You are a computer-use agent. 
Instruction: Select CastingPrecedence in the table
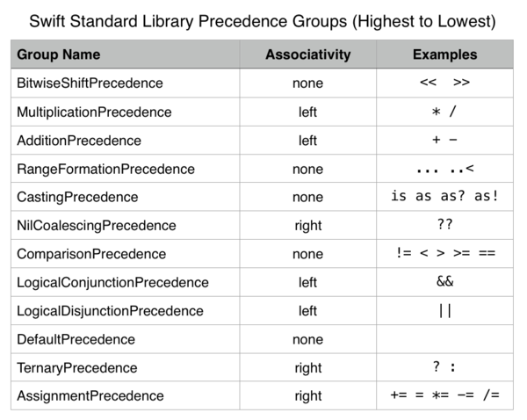click(77, 197)
